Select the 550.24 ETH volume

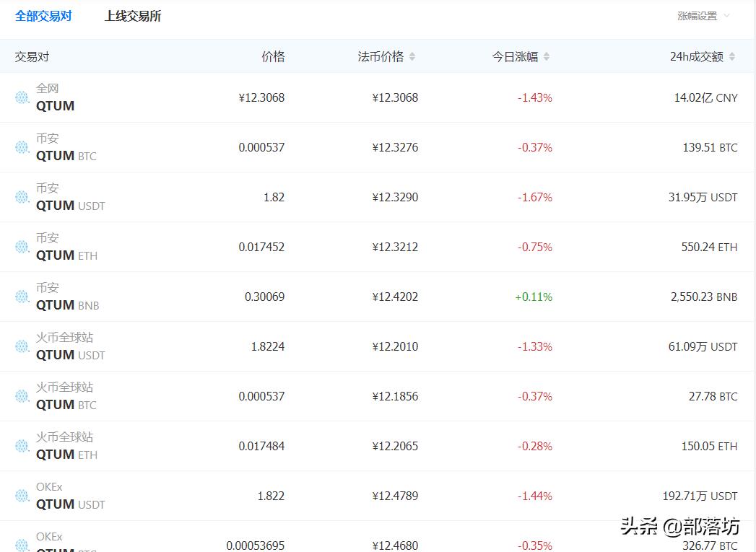coord(709,247)
